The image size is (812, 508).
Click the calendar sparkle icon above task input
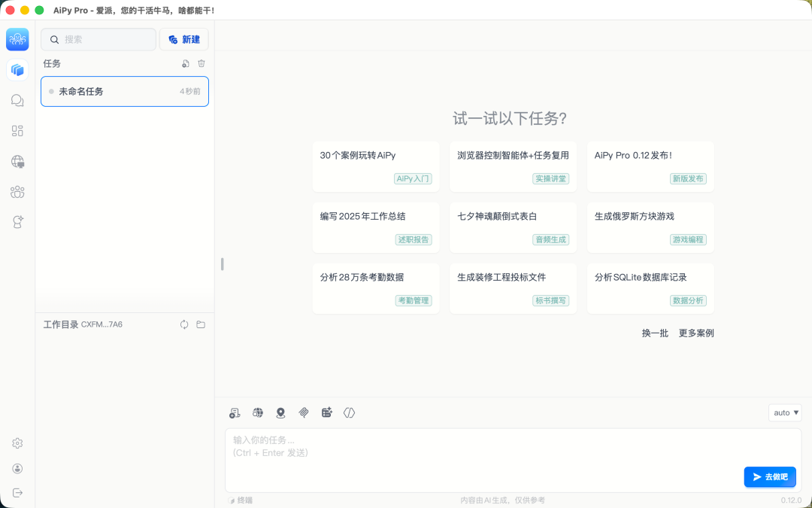click(327, 412)
